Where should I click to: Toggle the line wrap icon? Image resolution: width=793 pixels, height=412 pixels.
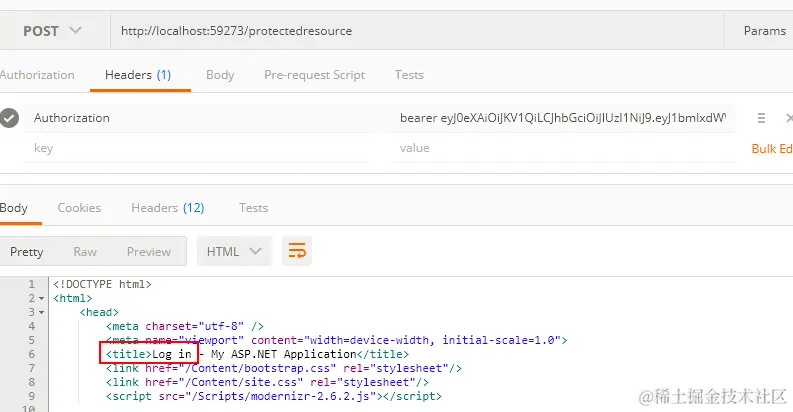tap(297, 251)
